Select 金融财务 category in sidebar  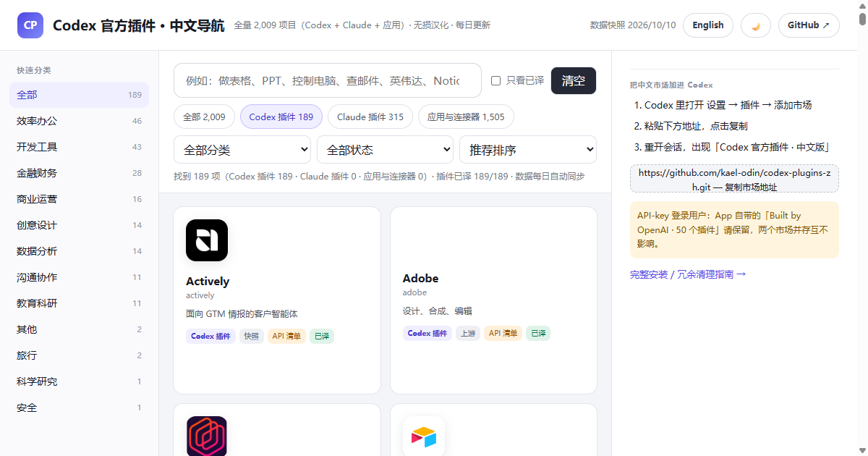point(79,173)
